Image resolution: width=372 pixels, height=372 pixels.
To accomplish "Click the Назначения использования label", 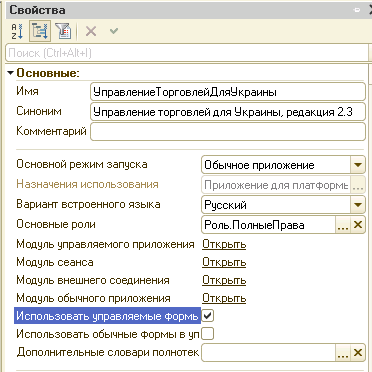I will [x=87, y=184].
